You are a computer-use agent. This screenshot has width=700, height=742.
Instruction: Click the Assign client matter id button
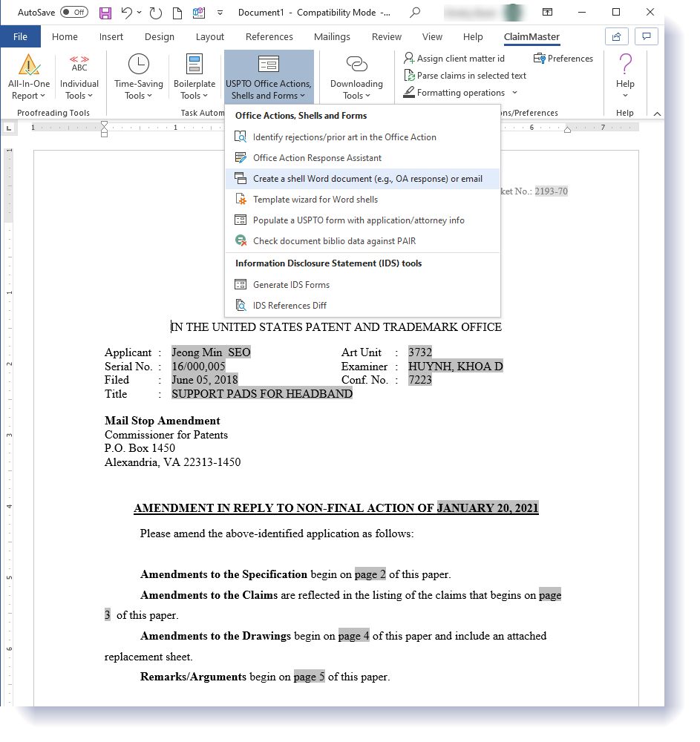tap(454, 59)
